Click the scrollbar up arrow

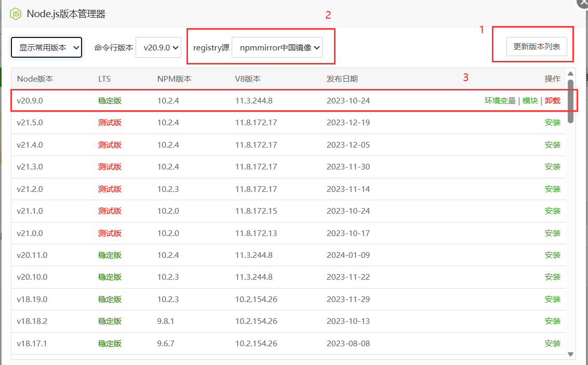pos(571,74)
